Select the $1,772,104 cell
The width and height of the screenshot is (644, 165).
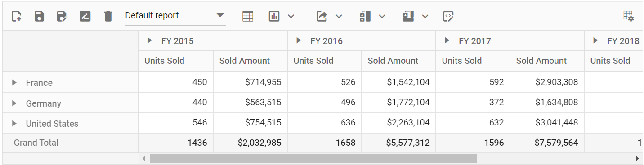click(x=398, y=103)
